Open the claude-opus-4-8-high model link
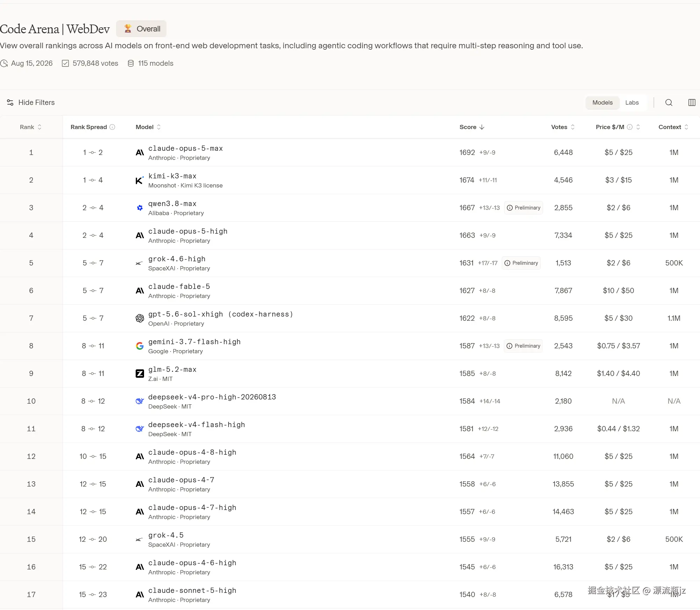This screenshot has height=610, width=700. click(192, 452)
